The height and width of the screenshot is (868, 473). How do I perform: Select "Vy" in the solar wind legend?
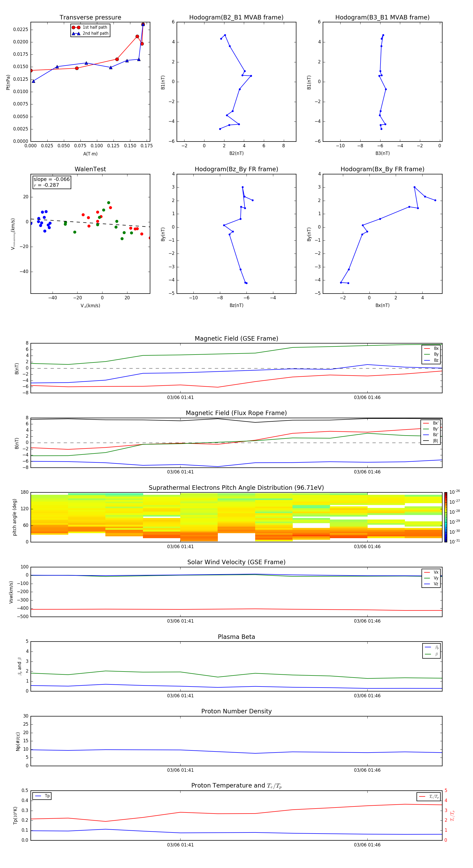(431, 578)
